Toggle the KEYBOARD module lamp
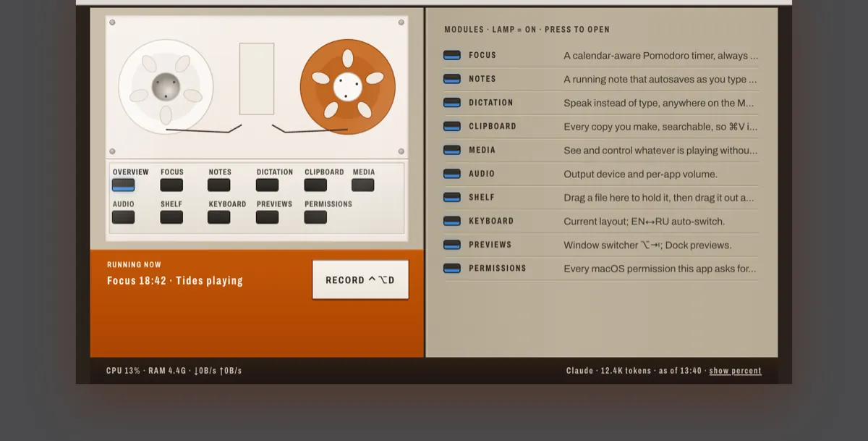This screenshot has width=868, height=441. coord(452,221)
